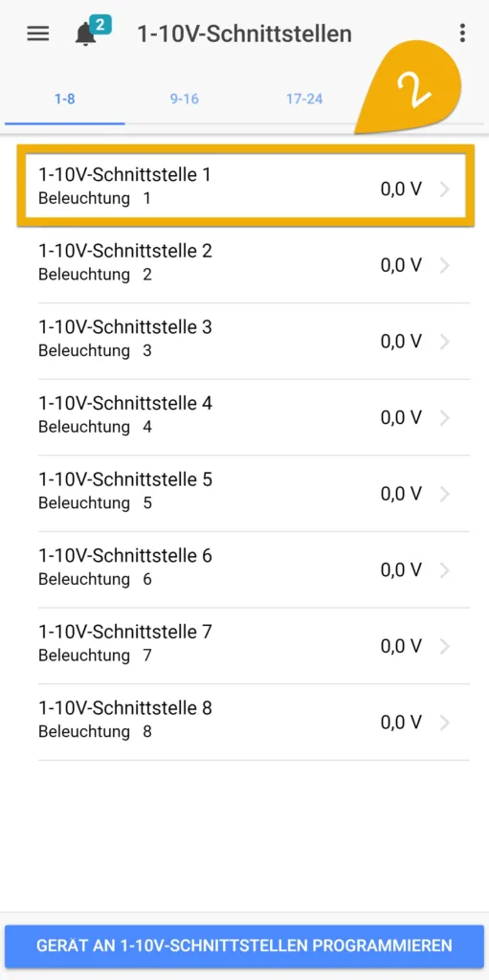
Task: Open the three-dot overflow menu
Action: click(x=461, y=33)
